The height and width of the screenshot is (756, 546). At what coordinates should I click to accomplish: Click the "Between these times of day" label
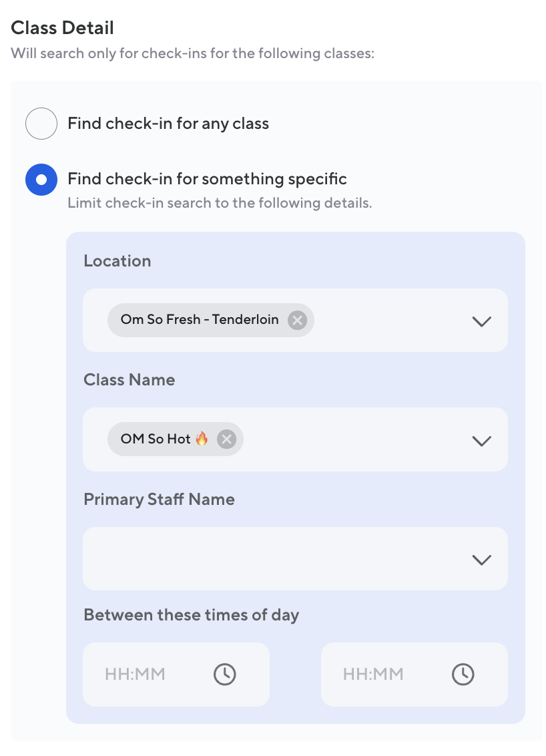pos(191,614)
